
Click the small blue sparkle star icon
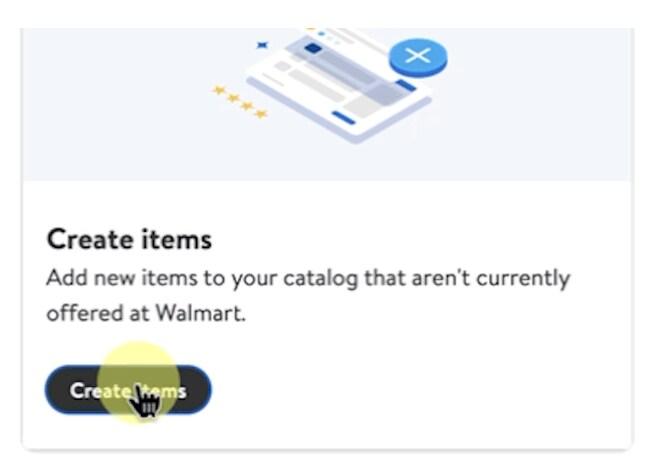263,45
